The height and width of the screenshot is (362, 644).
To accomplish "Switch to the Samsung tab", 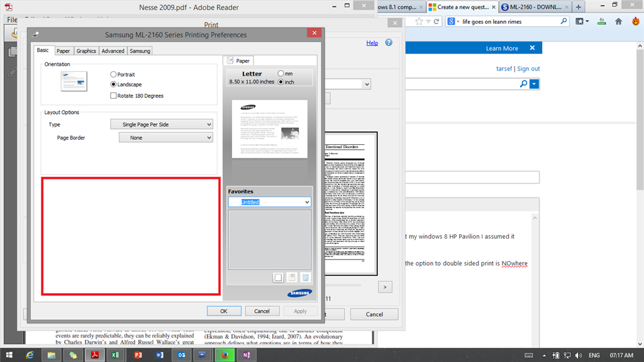I will click(140, 51).
